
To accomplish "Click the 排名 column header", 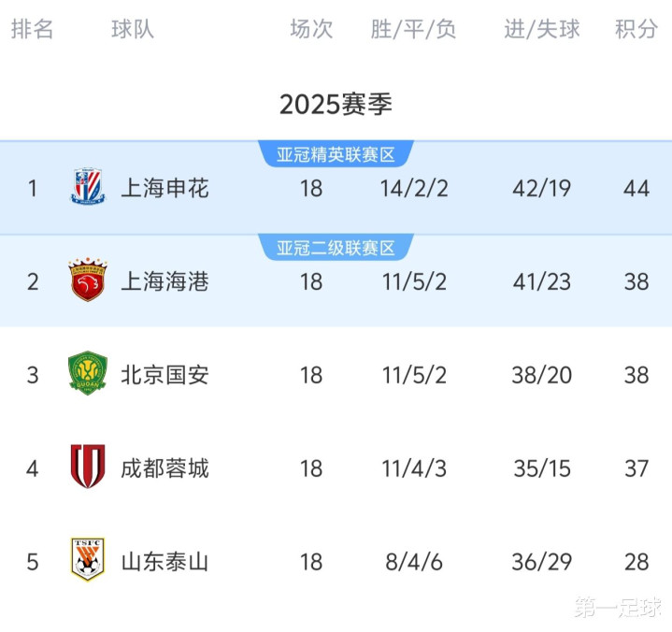I will tap(32, 29).
